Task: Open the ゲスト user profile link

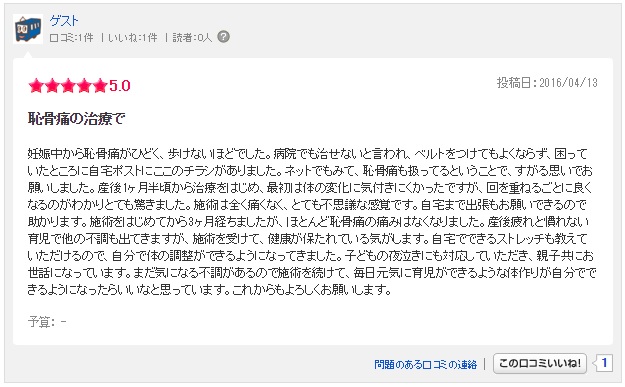Action: click(64, 21)
